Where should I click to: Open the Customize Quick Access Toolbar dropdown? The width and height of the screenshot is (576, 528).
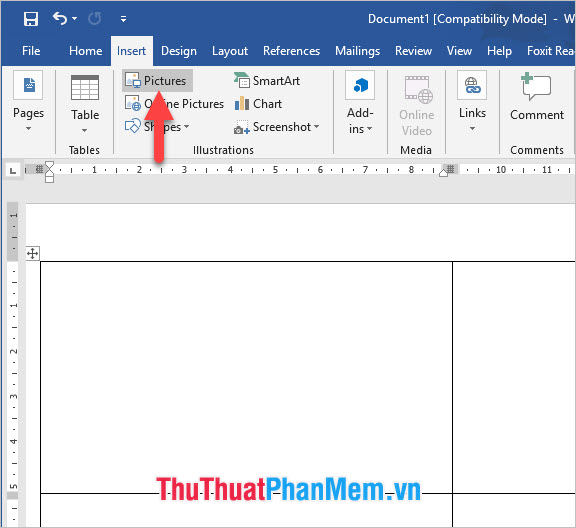coord(123,19)
